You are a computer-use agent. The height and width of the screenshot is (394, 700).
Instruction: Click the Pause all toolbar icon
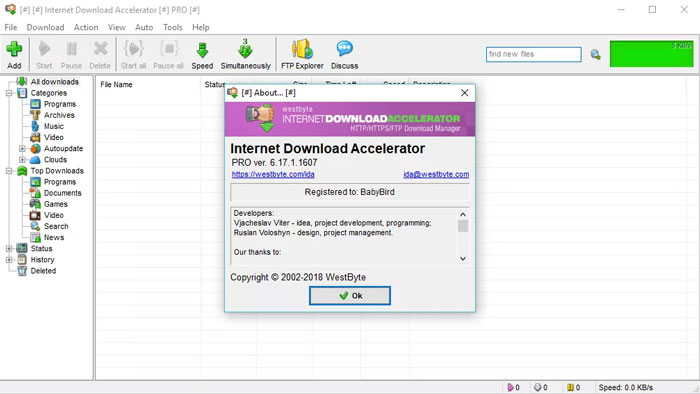(x=168, y=54)
